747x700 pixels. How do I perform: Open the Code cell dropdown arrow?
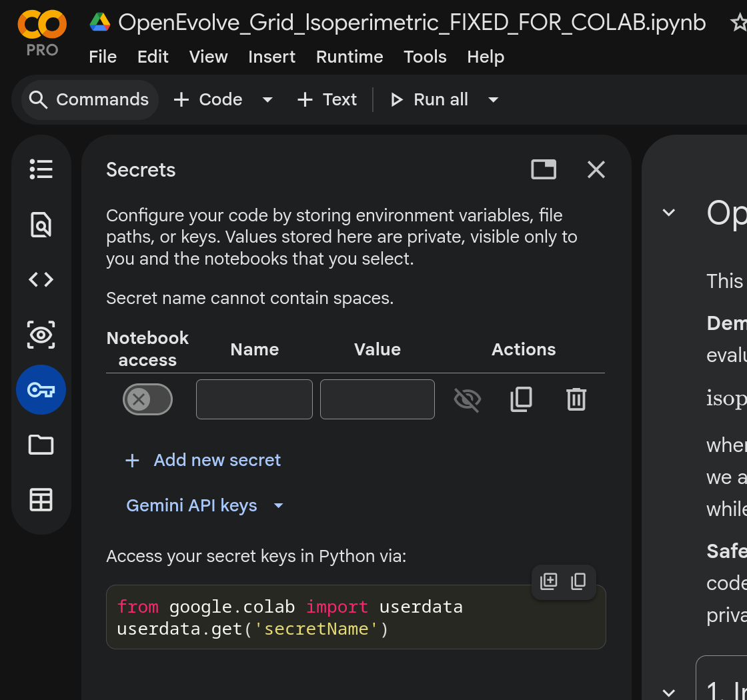tap(267, 99)
